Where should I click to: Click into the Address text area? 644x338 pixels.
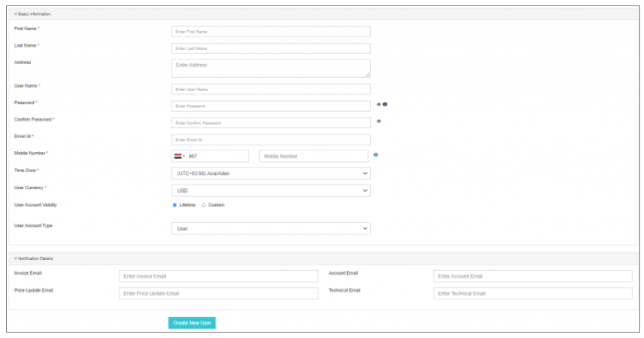pos(271,68)
